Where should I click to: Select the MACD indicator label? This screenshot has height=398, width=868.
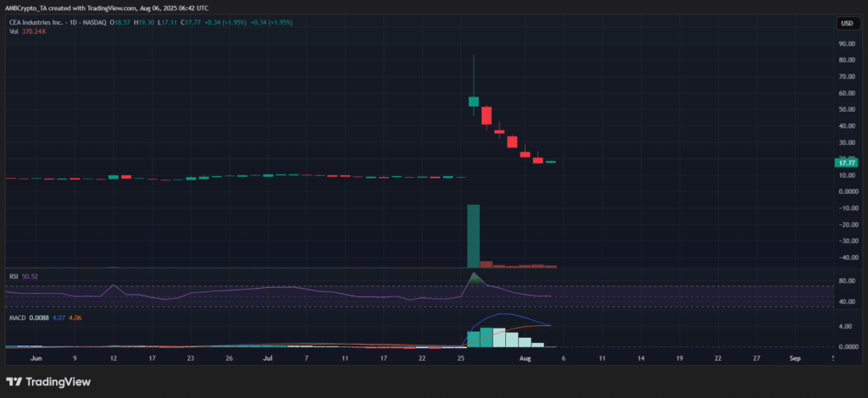14,318
